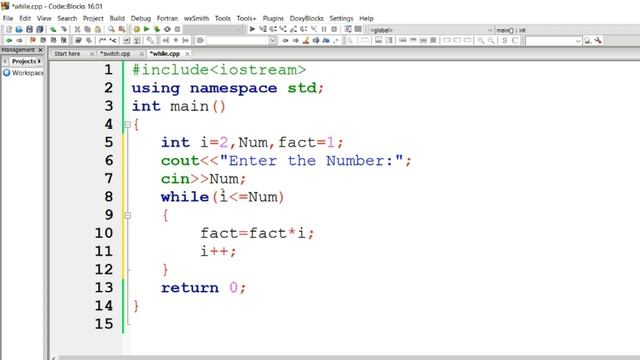Close the *while.cpp tab
This screenshot has height=360, width=640.
(187, 54)
